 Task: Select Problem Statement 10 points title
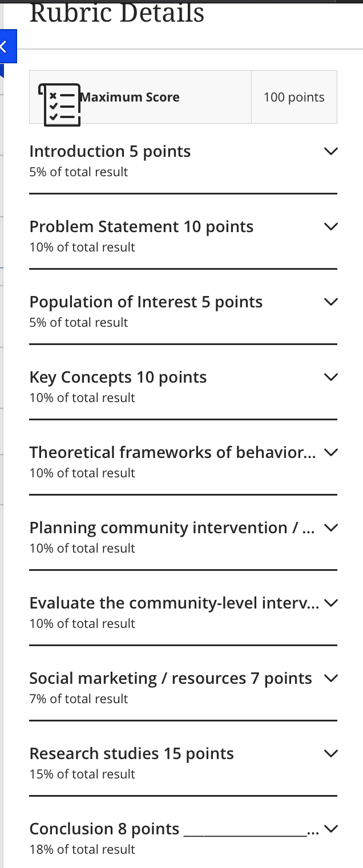pos(142,226)
